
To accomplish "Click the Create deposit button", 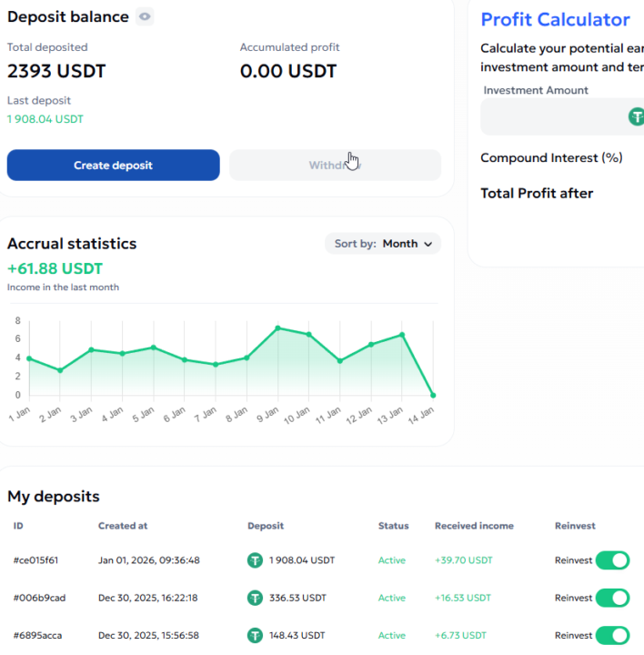I will [113, 166].
